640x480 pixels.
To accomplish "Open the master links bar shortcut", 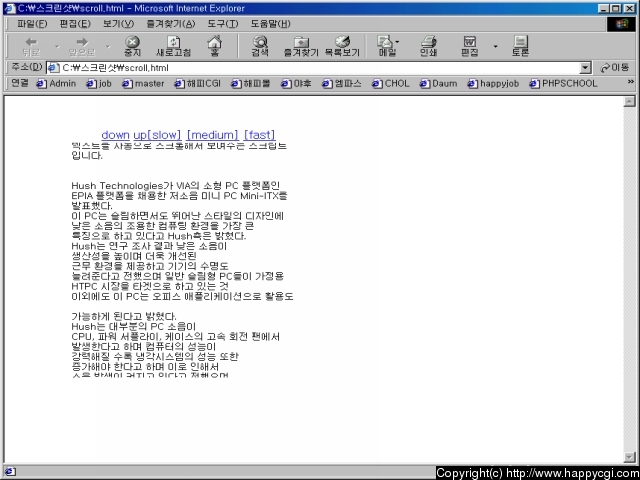I will (x=143, y=83).
